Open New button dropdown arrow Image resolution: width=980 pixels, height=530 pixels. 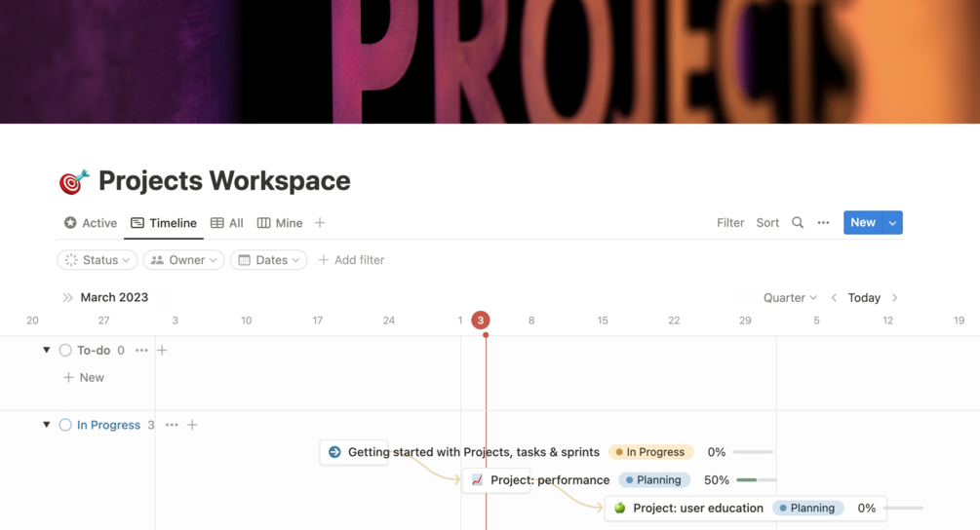tap(892, 223)
